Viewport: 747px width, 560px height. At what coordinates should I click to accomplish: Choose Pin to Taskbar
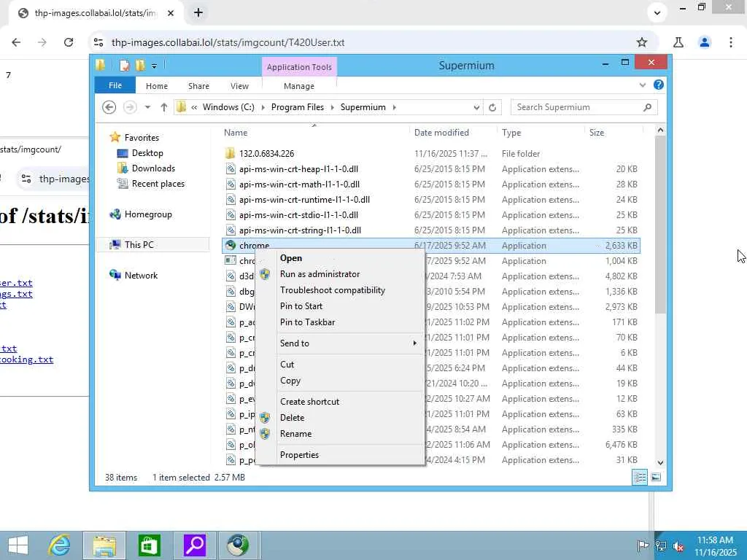[307, 322]
